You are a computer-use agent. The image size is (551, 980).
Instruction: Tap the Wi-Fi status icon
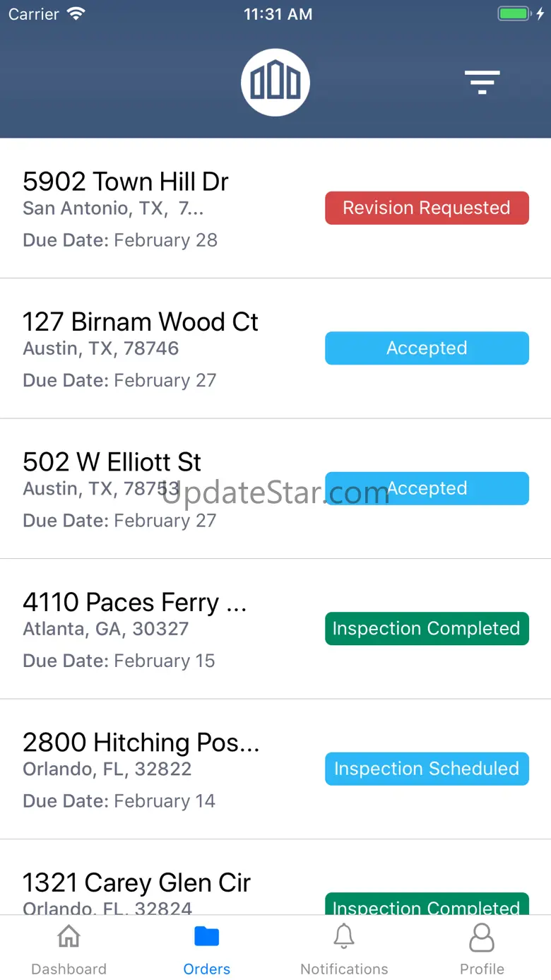(x=76, y=14)
